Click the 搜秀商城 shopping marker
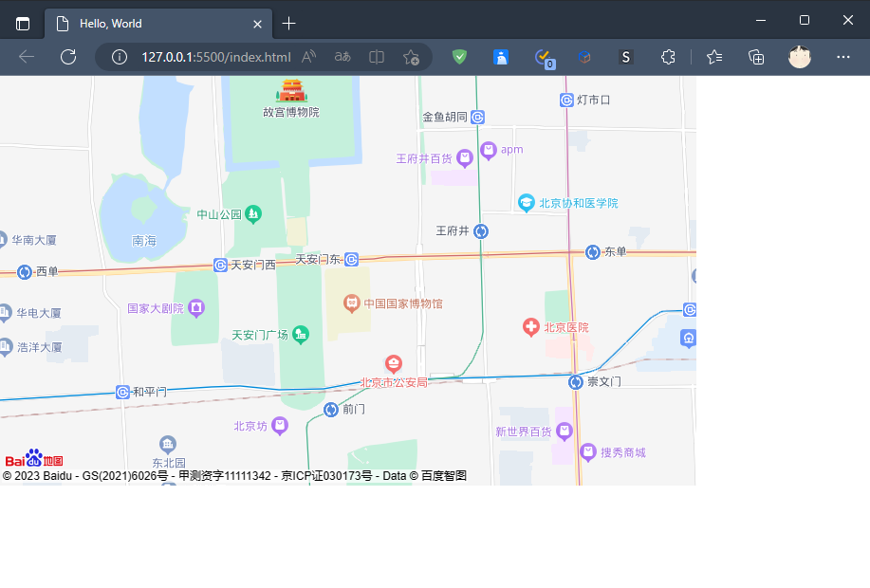This screenshot has height=588, width=870. click(588, 452)
